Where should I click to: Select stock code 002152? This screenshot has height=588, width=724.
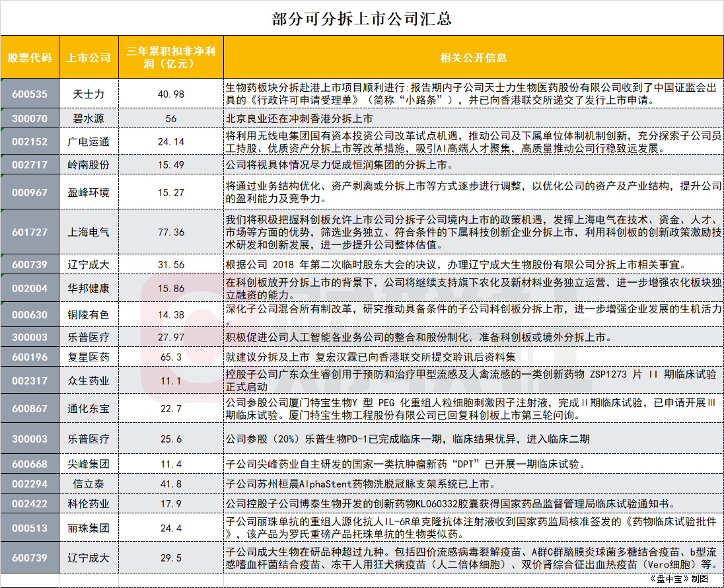[x=30, y=141]
